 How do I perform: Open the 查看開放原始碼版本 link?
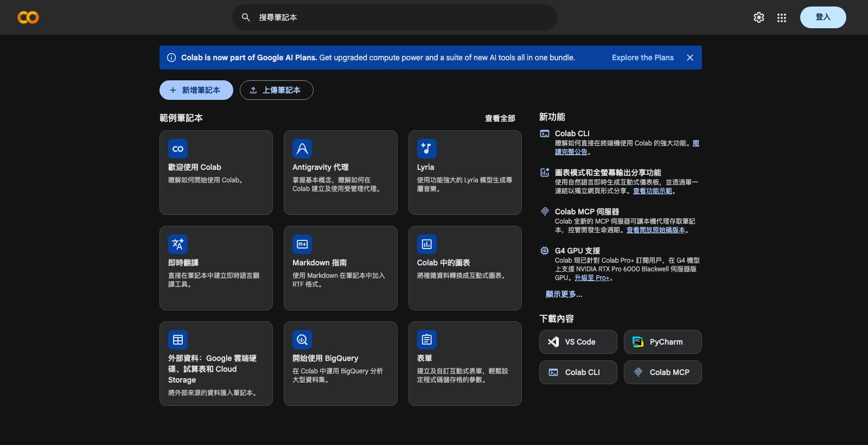(656, 230)
